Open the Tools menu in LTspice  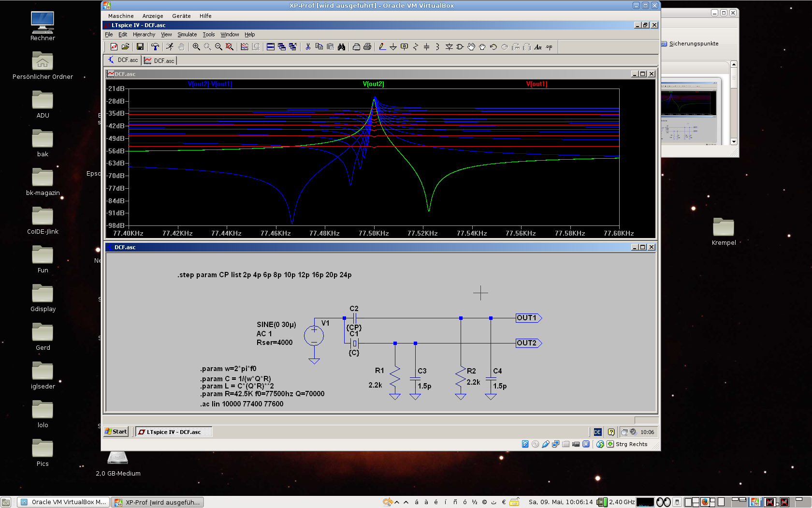click(209, 34)
